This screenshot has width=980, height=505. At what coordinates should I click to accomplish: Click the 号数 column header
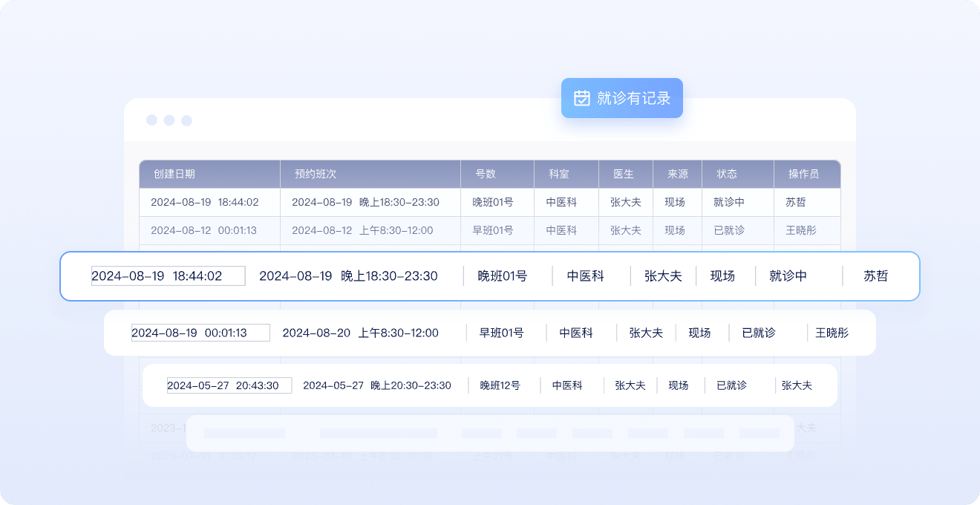486,174
